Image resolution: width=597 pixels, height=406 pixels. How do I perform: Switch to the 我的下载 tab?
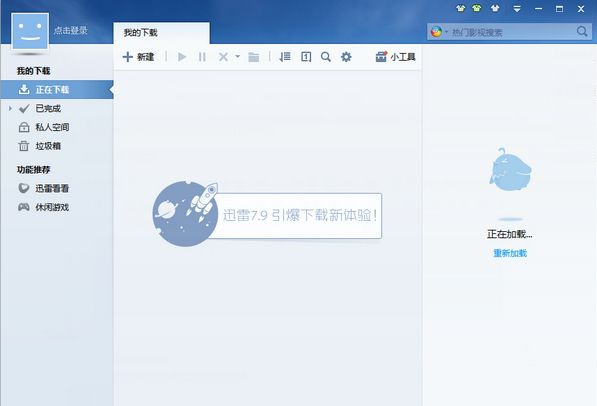click(x=161, y=33)
